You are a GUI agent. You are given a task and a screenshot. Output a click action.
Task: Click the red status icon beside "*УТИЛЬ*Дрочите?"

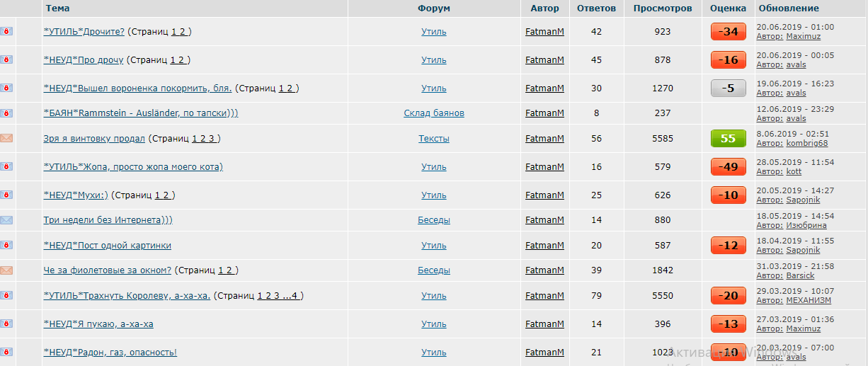point(6,31)
